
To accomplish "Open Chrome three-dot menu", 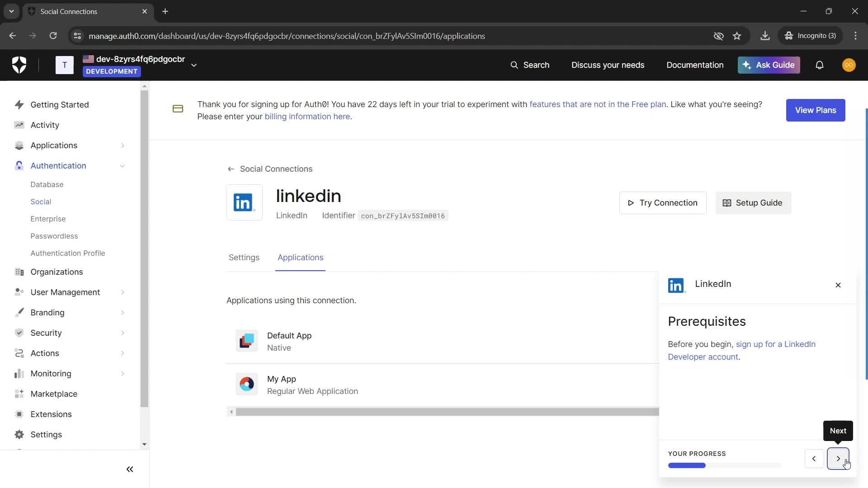I will point(855,36).
